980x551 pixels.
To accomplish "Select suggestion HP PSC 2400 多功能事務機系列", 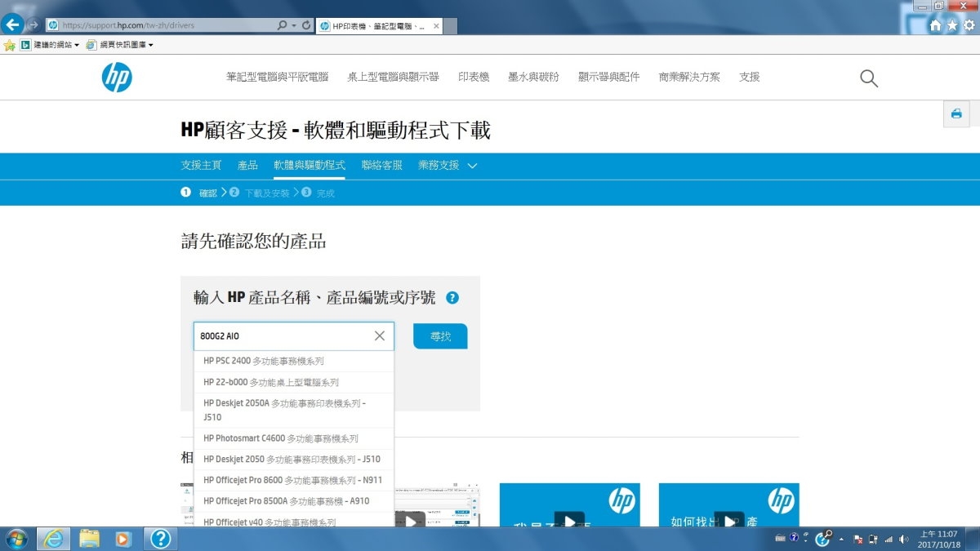I will tap(294, 361).
